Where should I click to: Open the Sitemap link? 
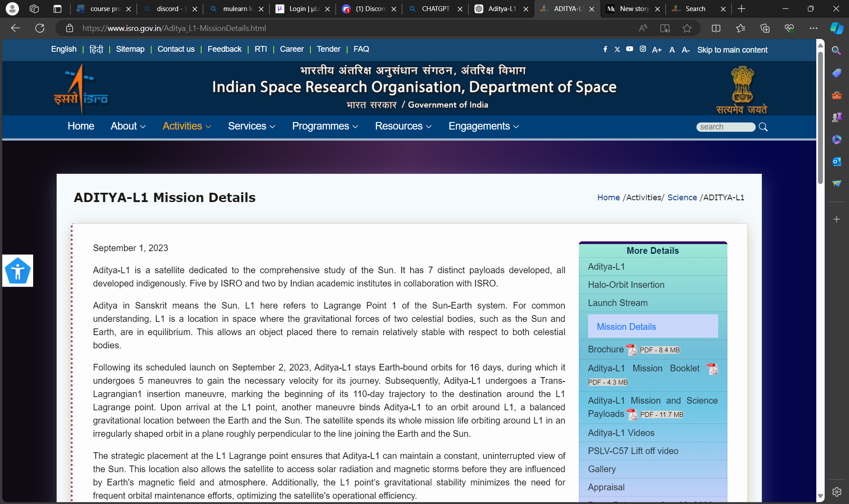(x=130, y=49)
